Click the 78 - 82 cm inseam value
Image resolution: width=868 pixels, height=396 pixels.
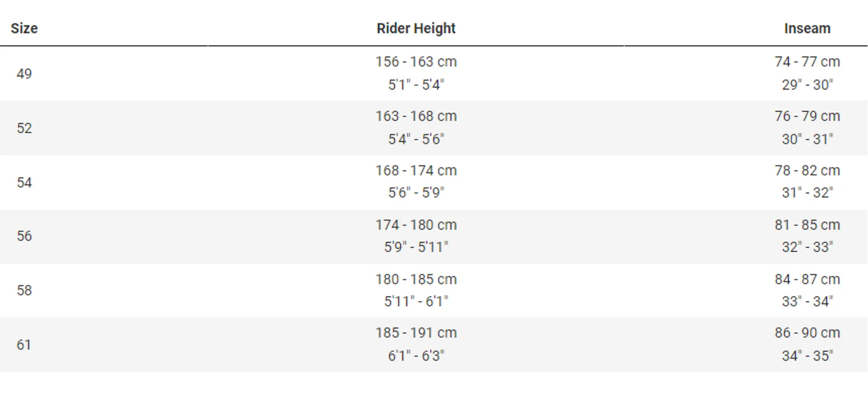click(807, 170)
